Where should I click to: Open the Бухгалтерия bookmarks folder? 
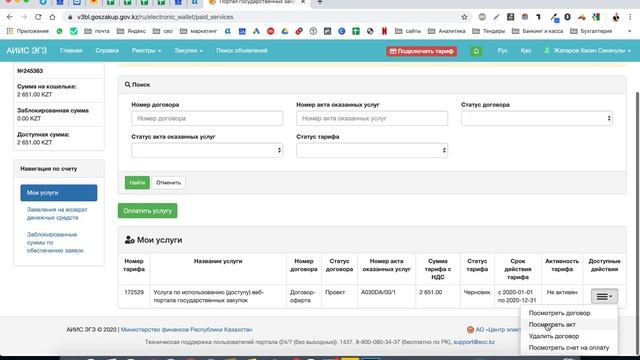[x=591, y=31]
